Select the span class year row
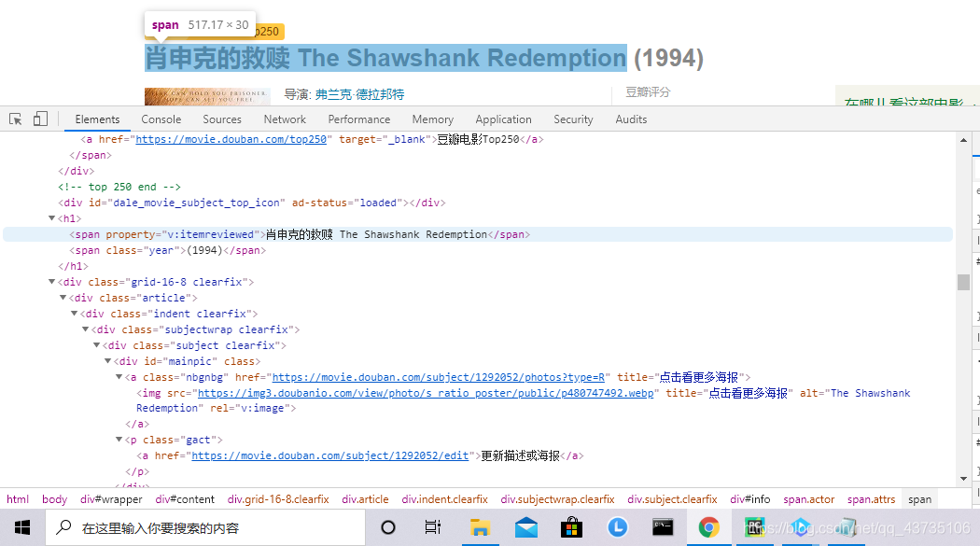This screenshot has height=546, width=980. pos(167,250)
